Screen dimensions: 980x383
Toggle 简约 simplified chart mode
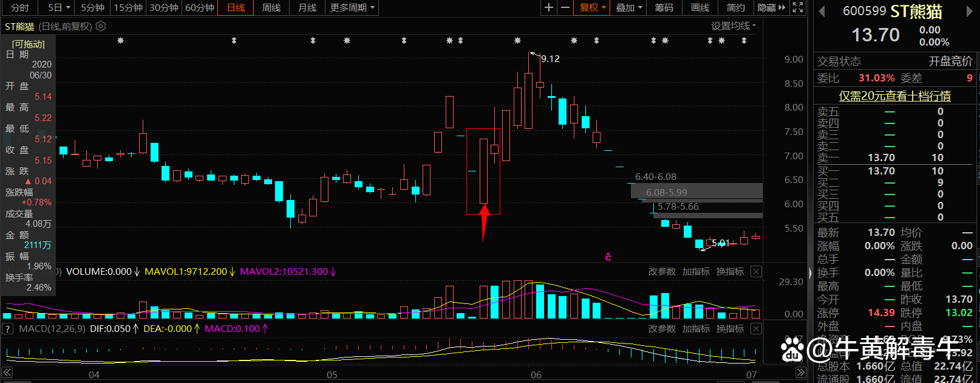pyautogui.click(x=735, y=7)
